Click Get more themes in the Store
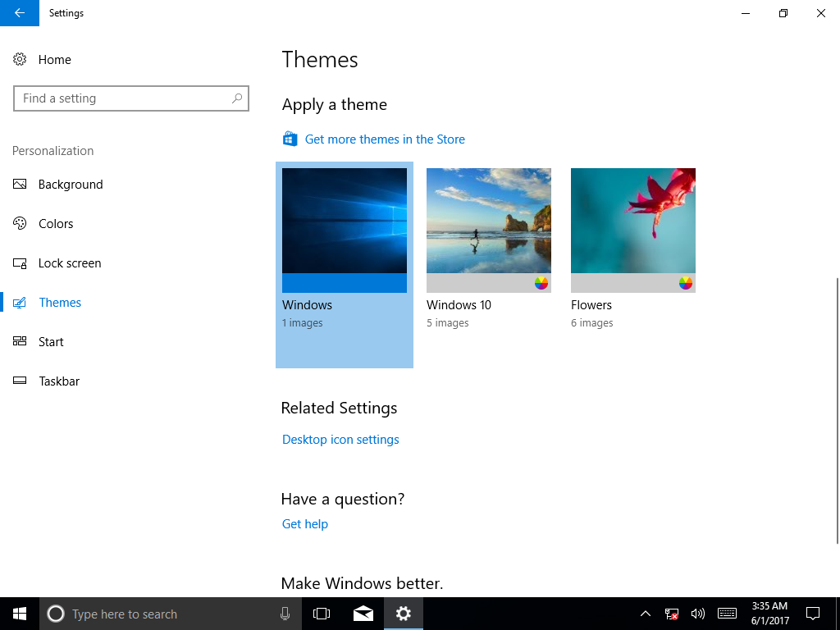 coord(385,139)
